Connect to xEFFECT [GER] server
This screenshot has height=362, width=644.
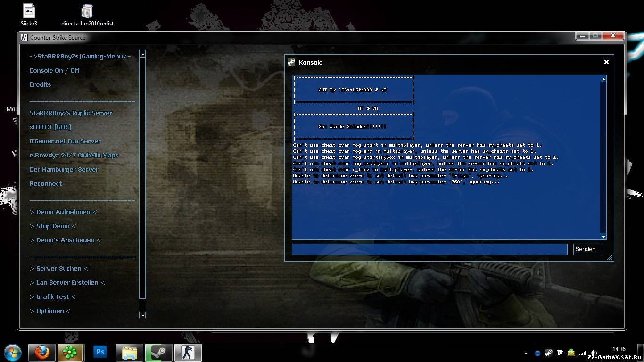50,127
